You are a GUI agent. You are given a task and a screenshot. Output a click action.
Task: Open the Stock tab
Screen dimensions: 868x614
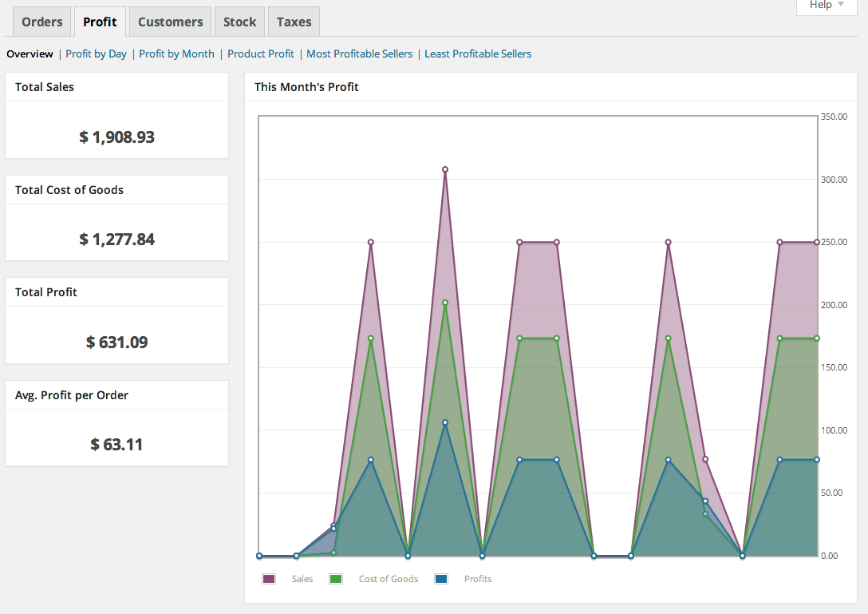239,22
